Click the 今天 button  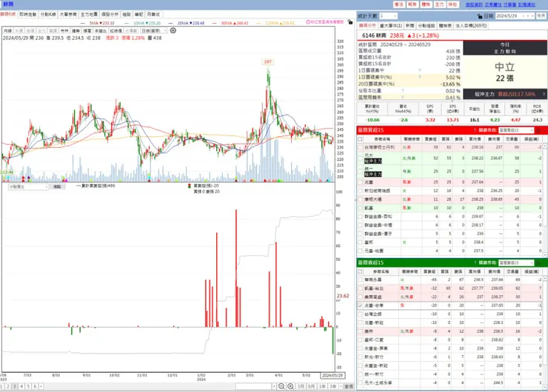tap(541, 16)
